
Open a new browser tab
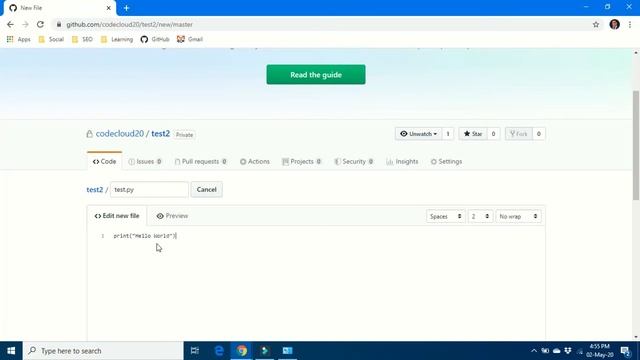pyautogui.click(x=127, y=8)
